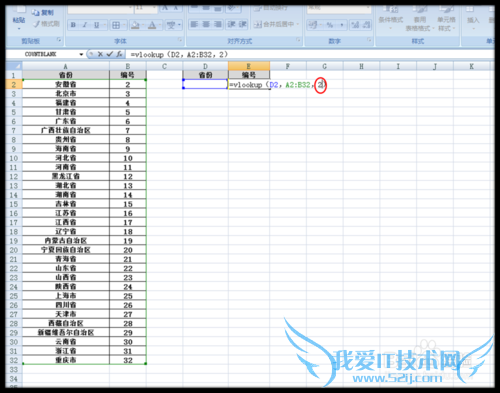
Task: Click the Fill Color bucket icon
Action: pos(135,25)
